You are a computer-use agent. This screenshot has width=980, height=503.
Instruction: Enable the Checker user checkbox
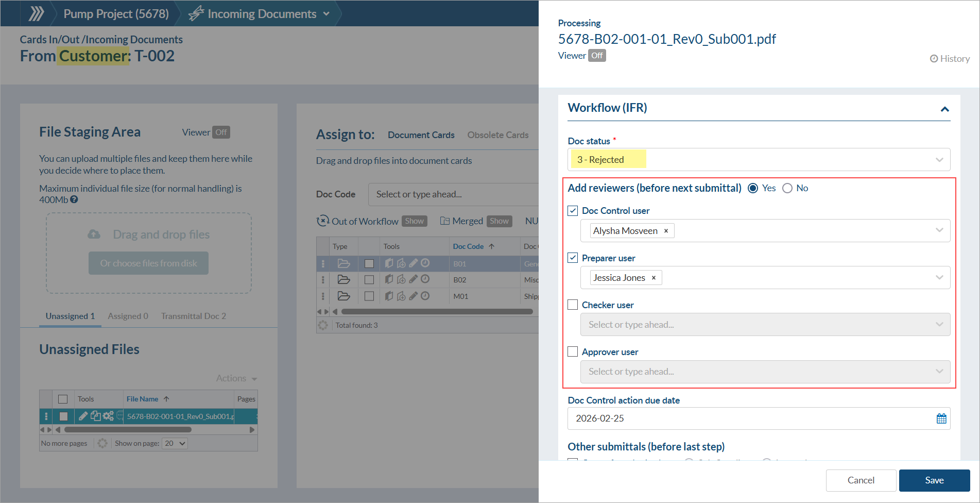pyautogui.click(x=573, y=305)
